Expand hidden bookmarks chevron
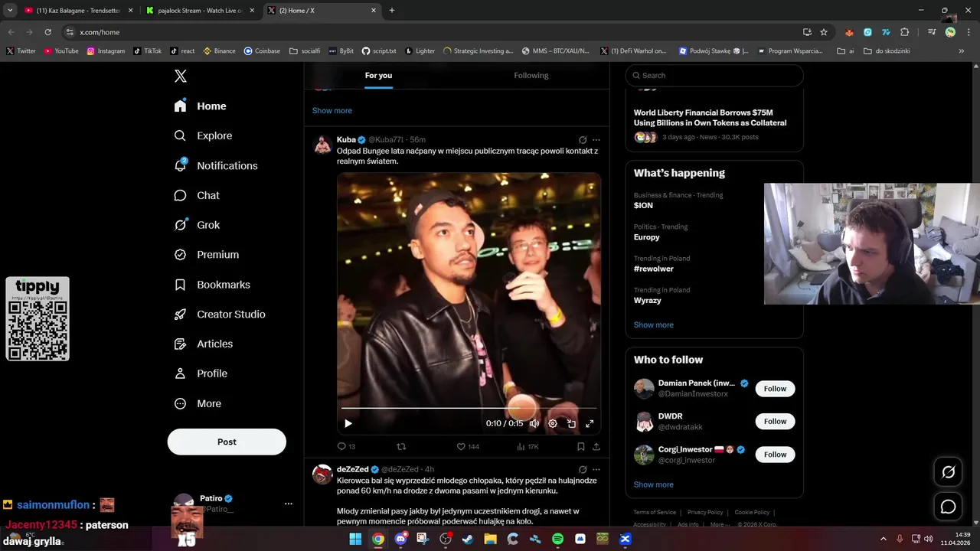The image size is (980, 551). click(x=962, y=51)
